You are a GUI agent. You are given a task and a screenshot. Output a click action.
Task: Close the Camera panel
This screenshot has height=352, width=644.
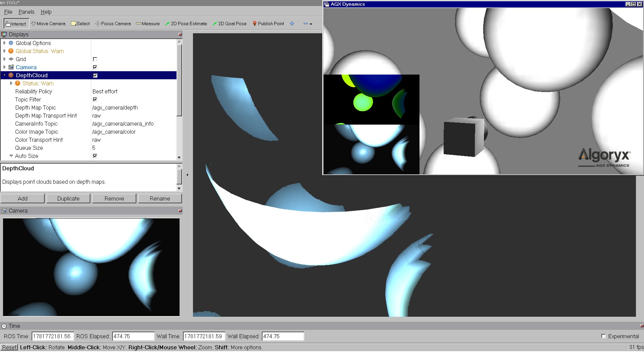point(180,211)
